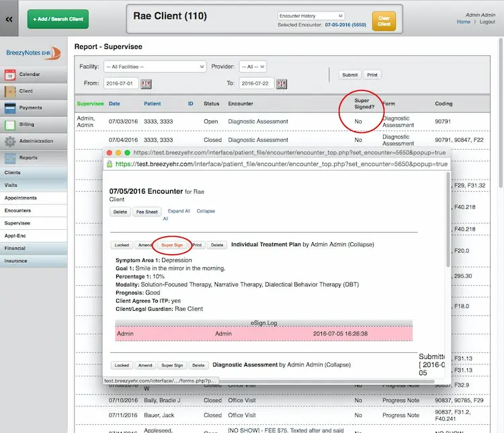Open the Reports chart icon

click(x=10, y=158)
